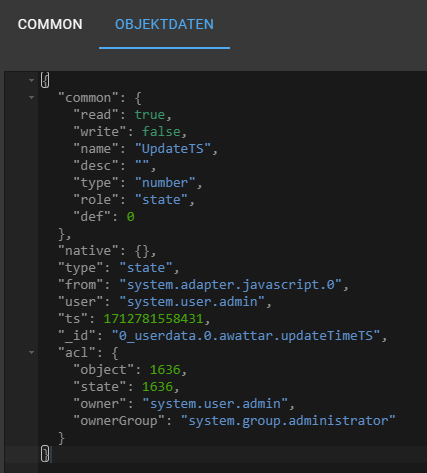Click the true value of "read"
The height and width of the screenshot is (473, 427).
[150, 115]
